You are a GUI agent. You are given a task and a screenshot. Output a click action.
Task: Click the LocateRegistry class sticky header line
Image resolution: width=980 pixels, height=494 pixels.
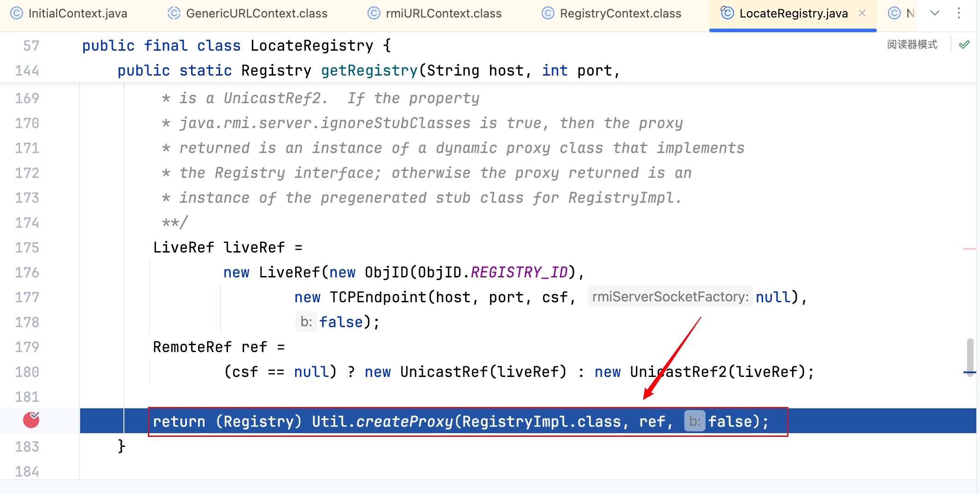311,46
